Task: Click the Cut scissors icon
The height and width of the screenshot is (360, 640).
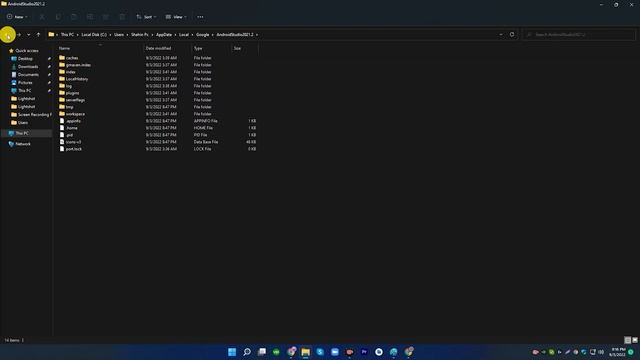Action: (x=42, y=17)
